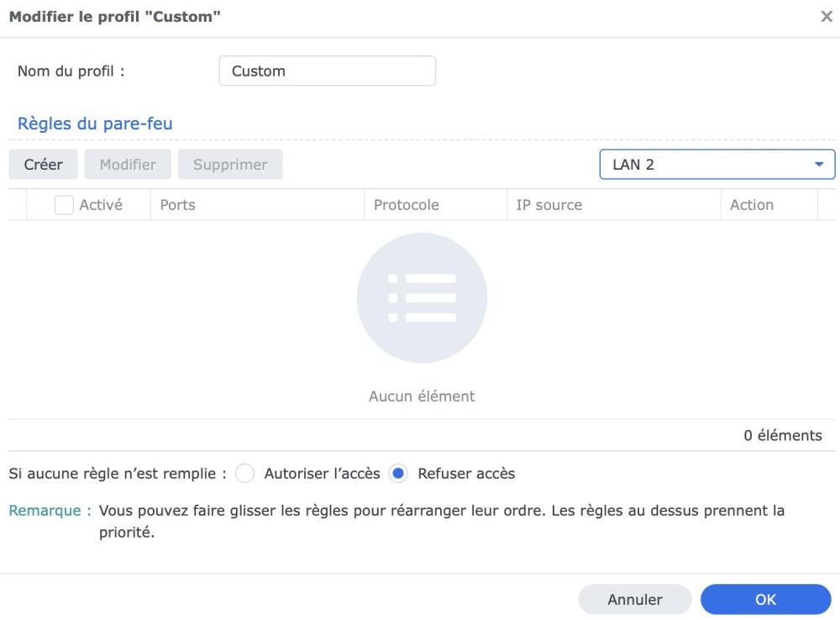Click the Action column header
The image size is (840, 620).
[x=752, y=205]
